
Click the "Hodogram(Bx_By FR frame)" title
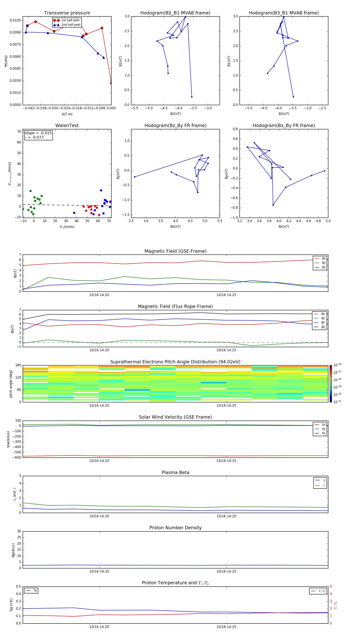pyautogui.click(x=284, y=125)
